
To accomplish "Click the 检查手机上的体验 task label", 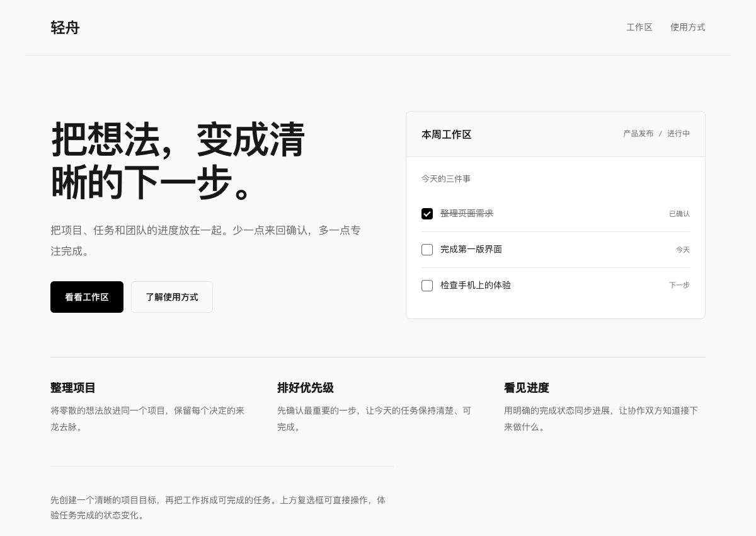I will pos(476,286).
